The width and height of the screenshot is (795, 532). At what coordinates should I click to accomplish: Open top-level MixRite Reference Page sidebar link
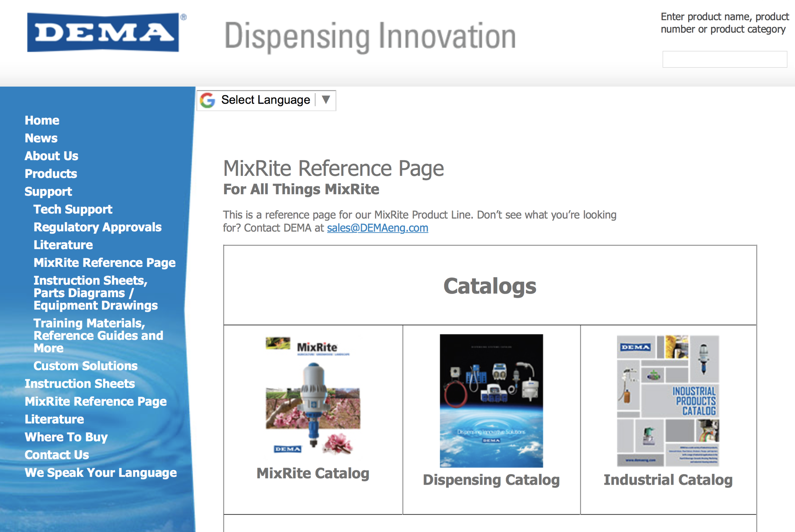(96, 402)
